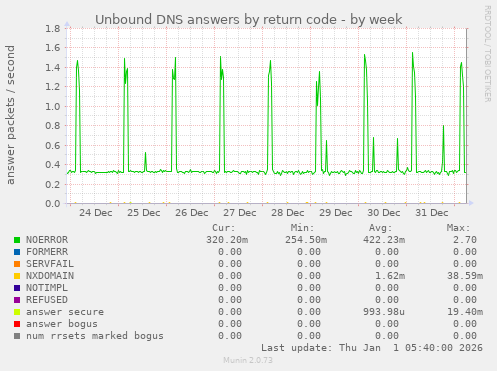Click the 1.4 y-axis tick label

(x=53, y=67)
